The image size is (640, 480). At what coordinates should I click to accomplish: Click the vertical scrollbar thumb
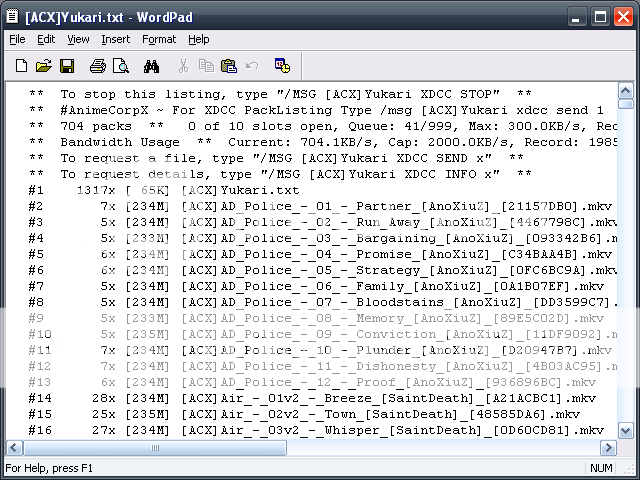click(626, 104)
